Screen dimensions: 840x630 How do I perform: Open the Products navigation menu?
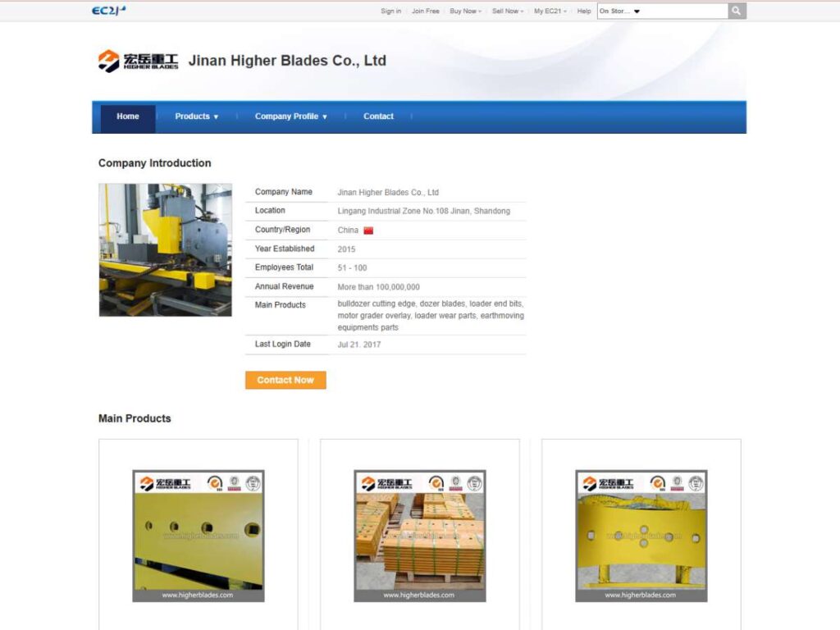197,116
